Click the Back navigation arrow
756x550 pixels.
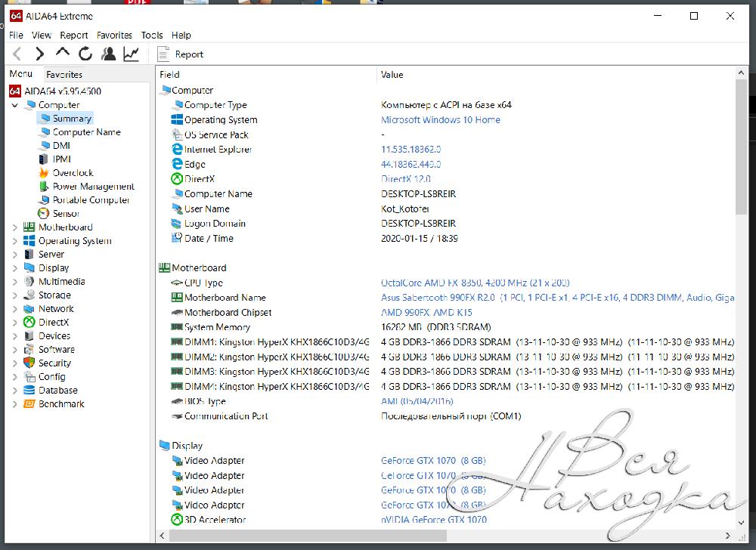(x=17, y=54)
